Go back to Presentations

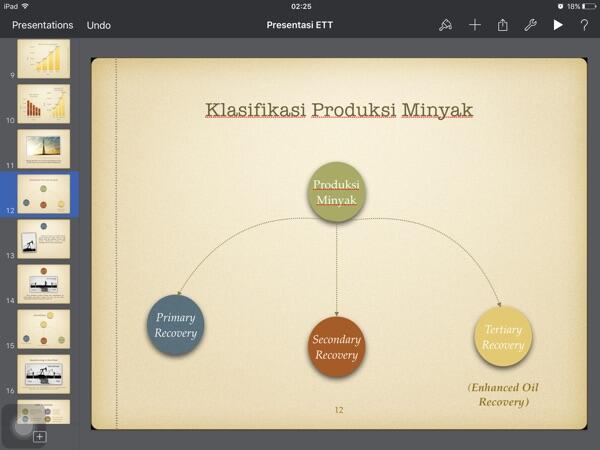pyautogui.click(x=42, y=25)
